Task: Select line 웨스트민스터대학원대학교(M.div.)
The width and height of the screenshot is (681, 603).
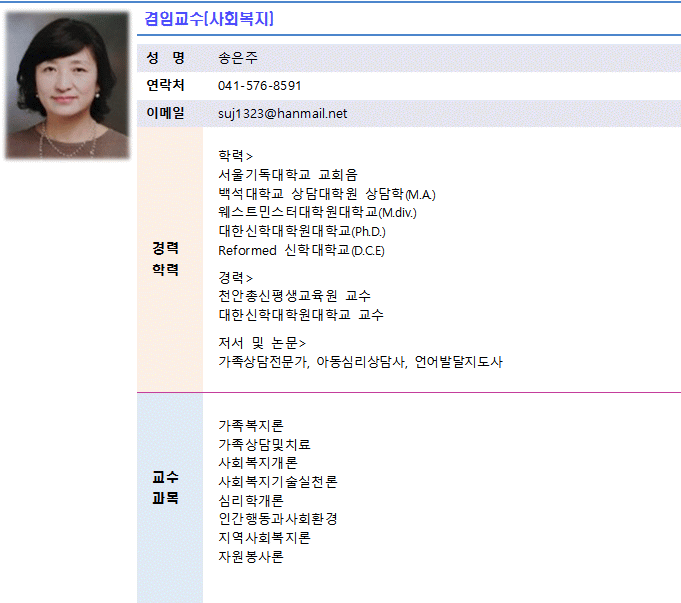Action: tap(317, 212)
